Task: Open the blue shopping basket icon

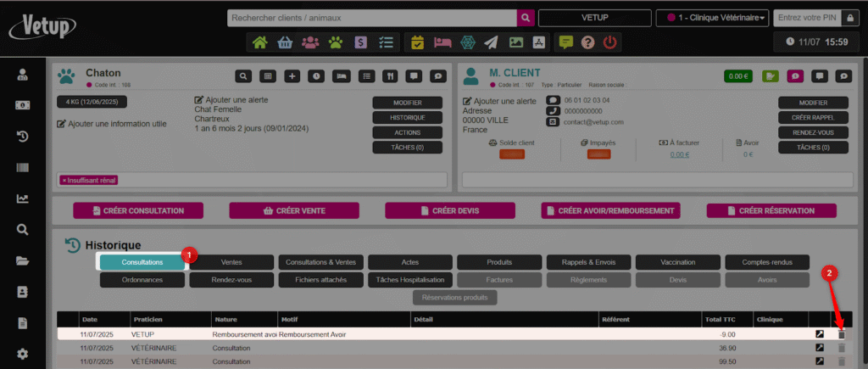Action: [x=287, y=42]
